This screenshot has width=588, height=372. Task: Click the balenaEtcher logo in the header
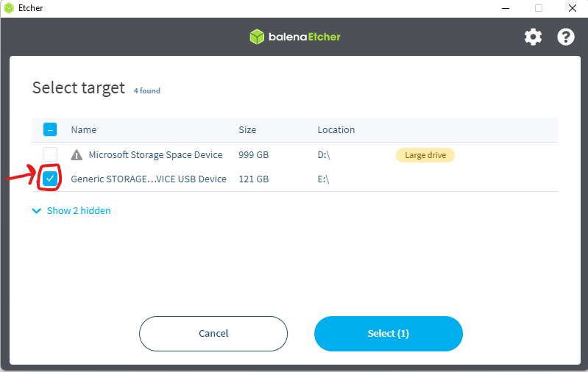pos(295,37)
